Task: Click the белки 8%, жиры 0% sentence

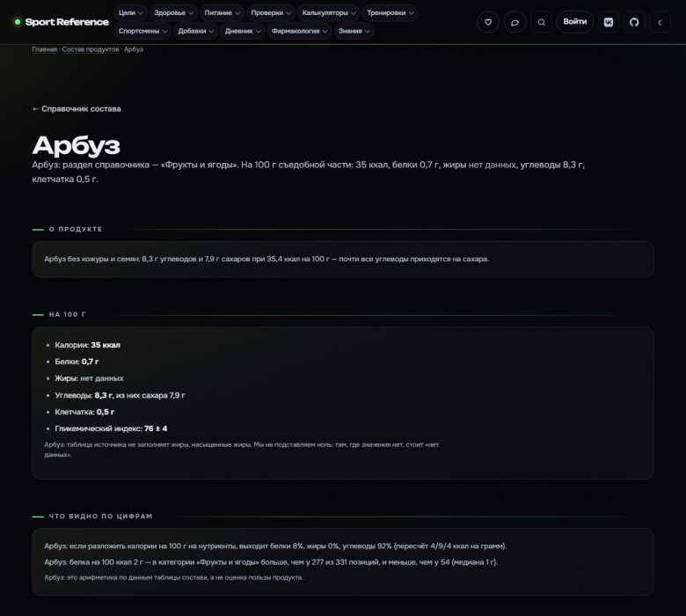Action: coord(275,546)
